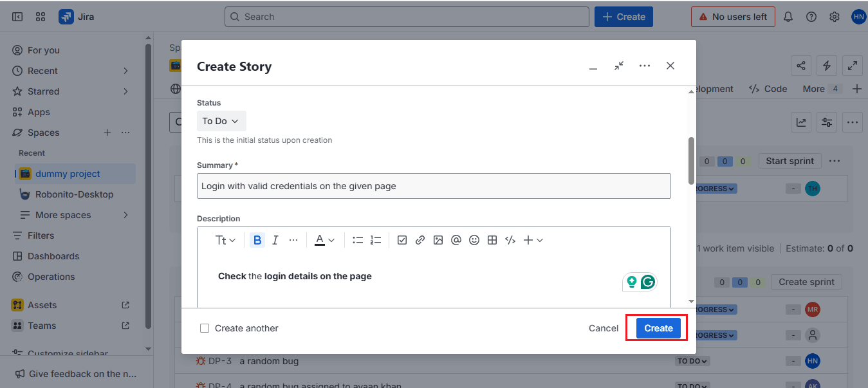The width and height of the screenshot is (868, 388).
Task: Open the notifications bell
Action: 788,17
